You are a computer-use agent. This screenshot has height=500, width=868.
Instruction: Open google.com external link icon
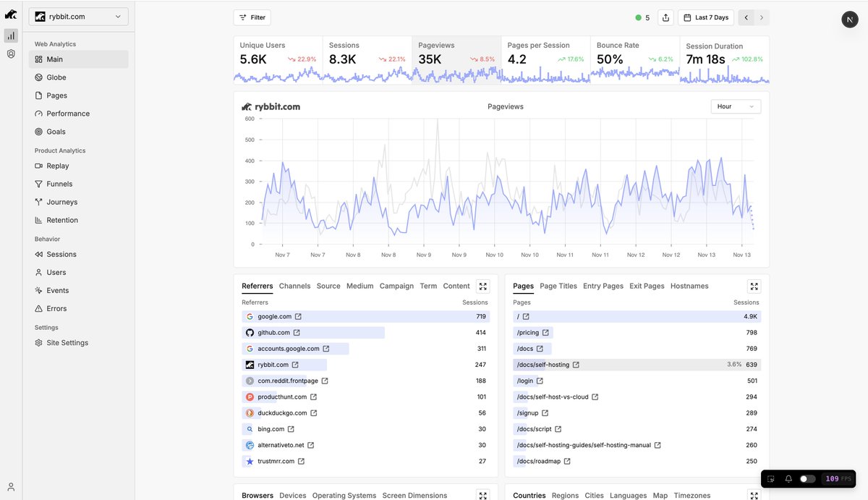tap(298, 317)
